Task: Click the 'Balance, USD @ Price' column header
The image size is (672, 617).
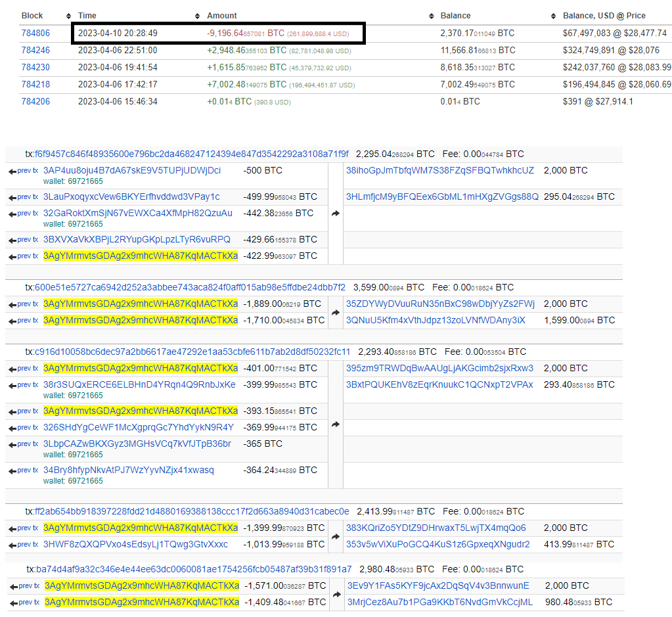Action: [604, 16]
